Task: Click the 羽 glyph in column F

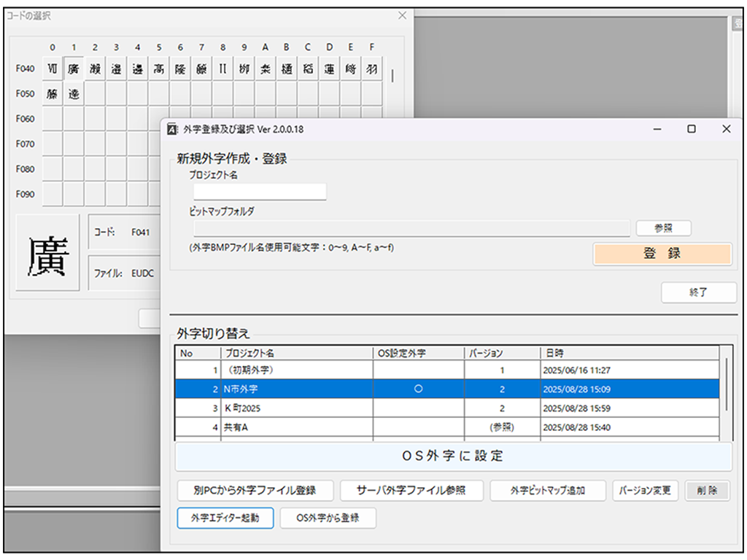Action: click(372, 69)
